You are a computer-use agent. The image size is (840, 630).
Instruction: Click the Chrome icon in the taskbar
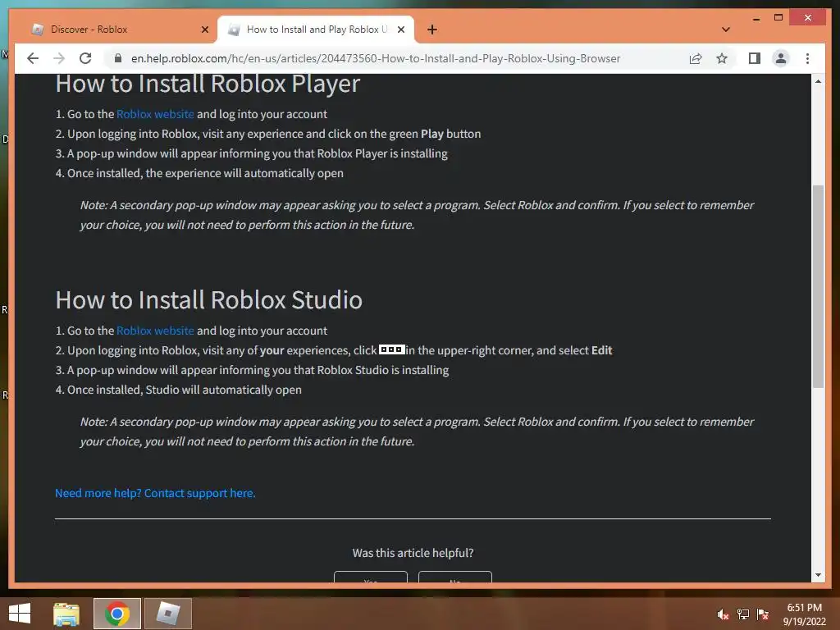[x=116, y=614]
